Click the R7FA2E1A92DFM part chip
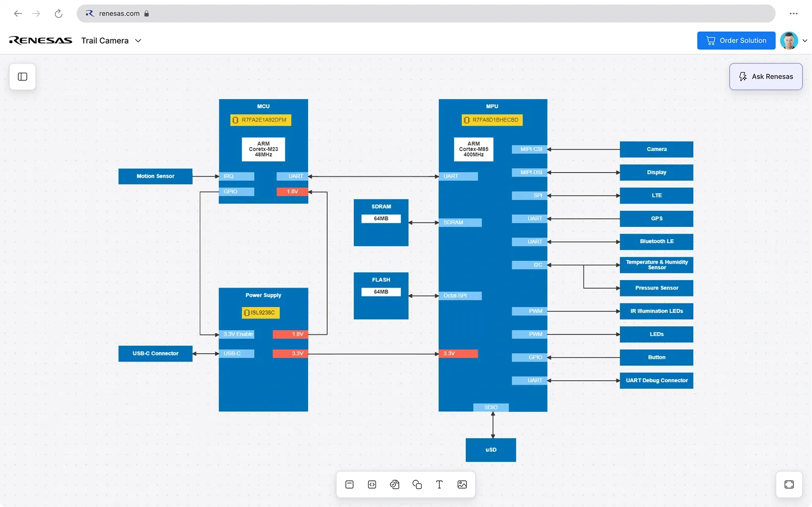Viewport: 812px width, 507px height. tap(261, 120)
